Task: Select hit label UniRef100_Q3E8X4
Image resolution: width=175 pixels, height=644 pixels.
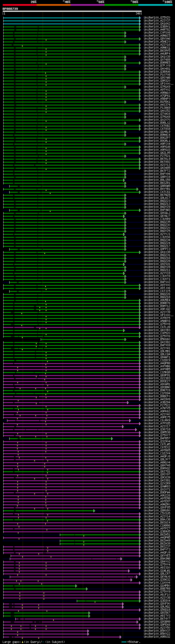Action: (157, 601)
